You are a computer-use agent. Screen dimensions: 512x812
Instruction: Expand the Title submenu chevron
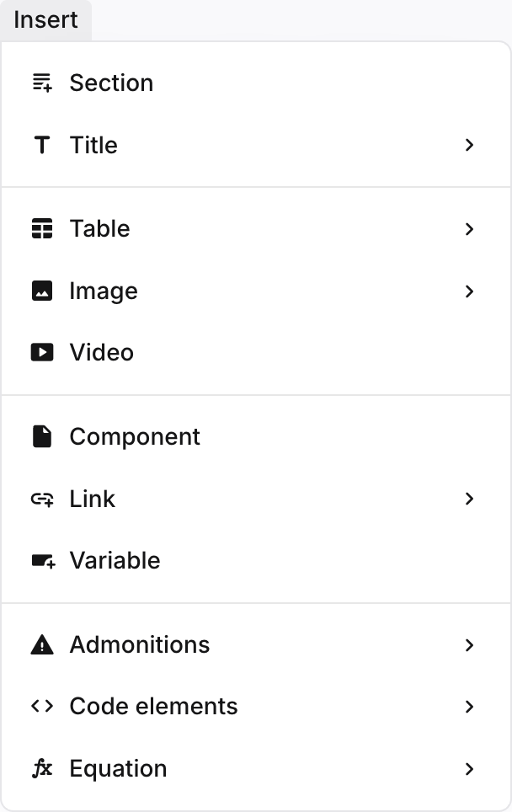click(469, 145)
